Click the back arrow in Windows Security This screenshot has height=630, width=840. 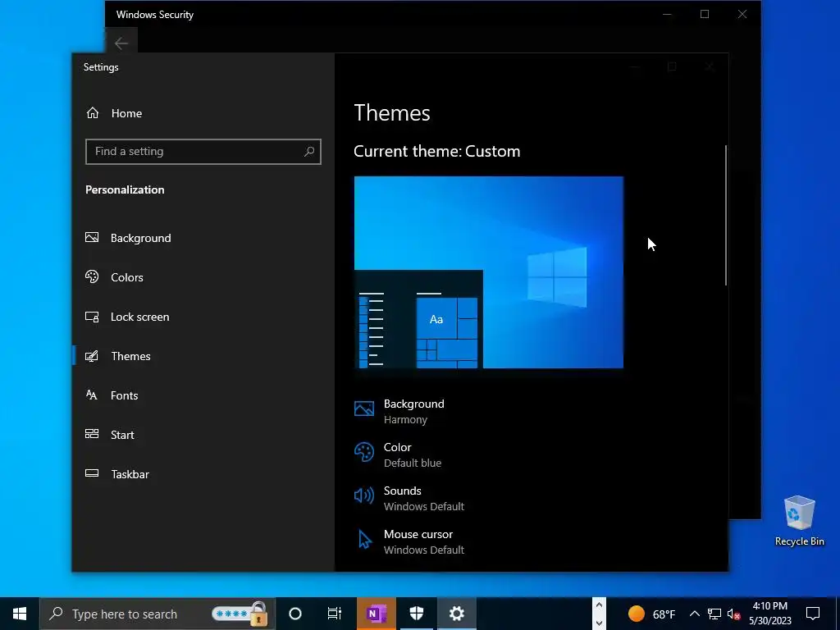point(121,43)
